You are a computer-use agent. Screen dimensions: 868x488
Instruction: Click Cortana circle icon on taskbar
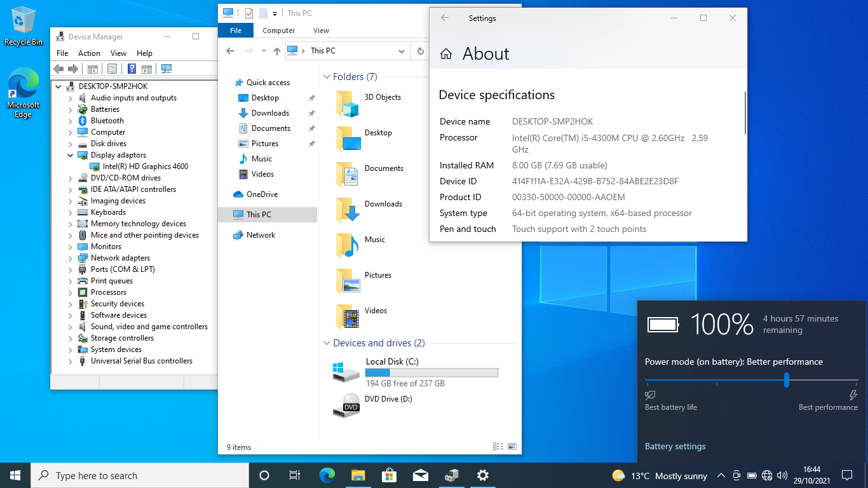[264, 475]
